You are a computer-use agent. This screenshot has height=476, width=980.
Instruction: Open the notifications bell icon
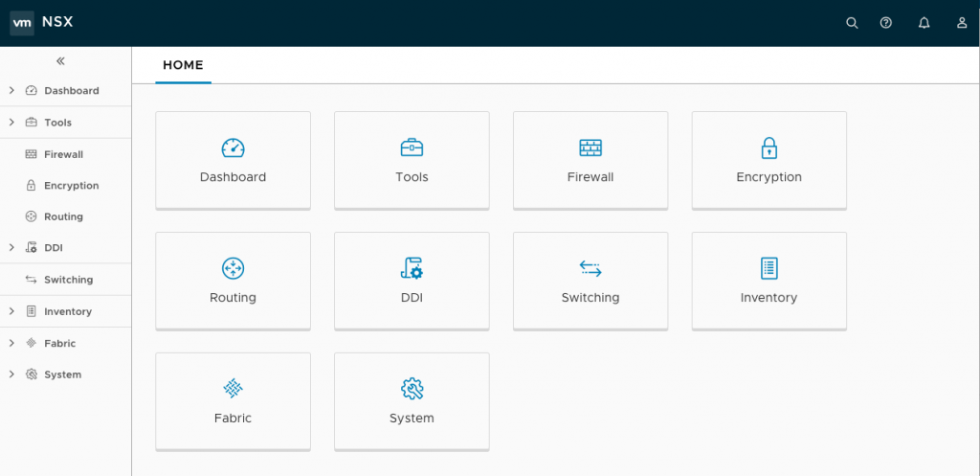pos(924,23)
